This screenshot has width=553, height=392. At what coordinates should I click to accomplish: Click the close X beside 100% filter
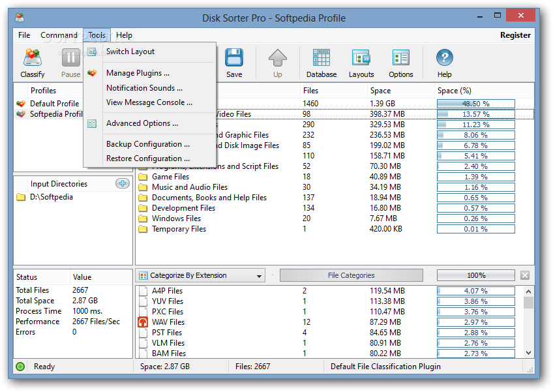click(525, 275)
